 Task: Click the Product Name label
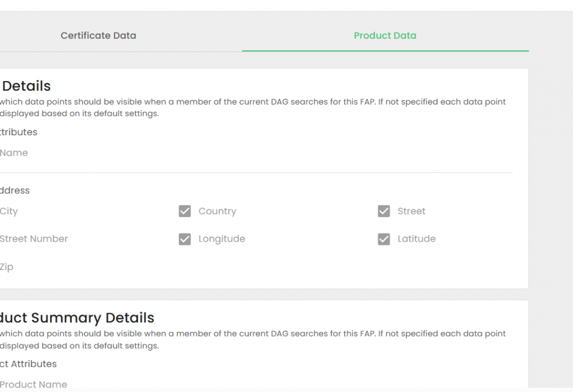pos(34,384)
